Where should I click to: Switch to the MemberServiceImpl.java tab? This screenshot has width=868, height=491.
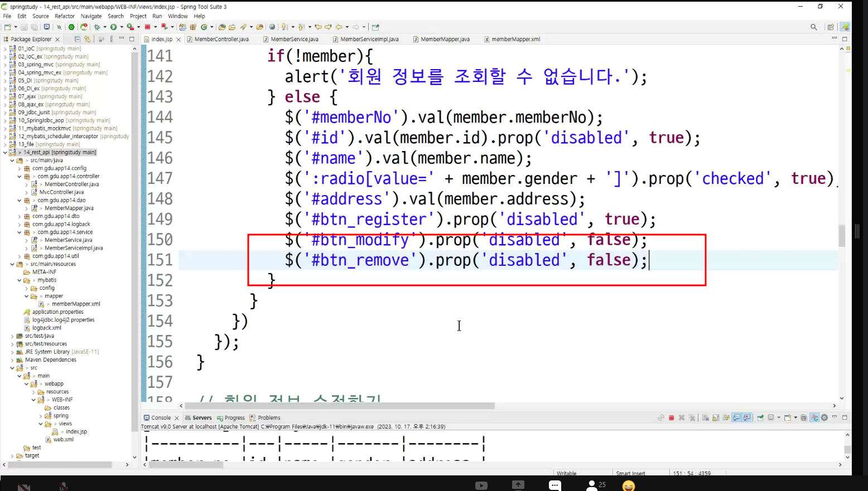click(x=369, y=39)
